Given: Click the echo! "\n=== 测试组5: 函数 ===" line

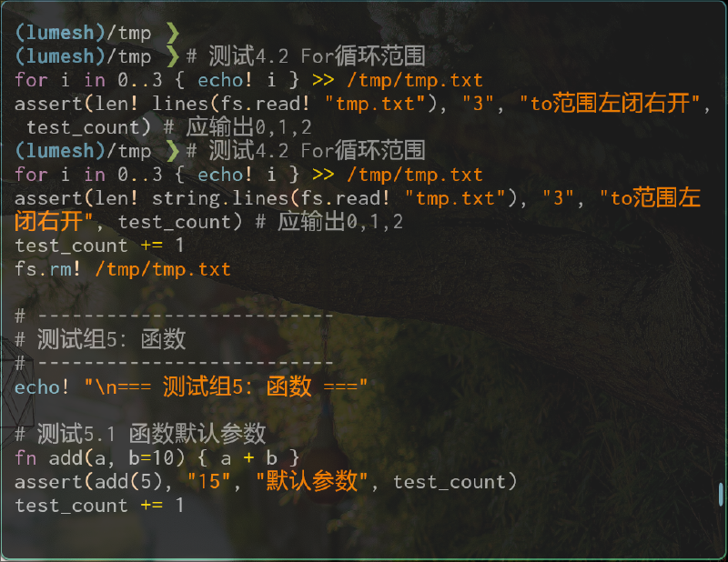Looking at the screenshot, I should click(x=191, y=387).
